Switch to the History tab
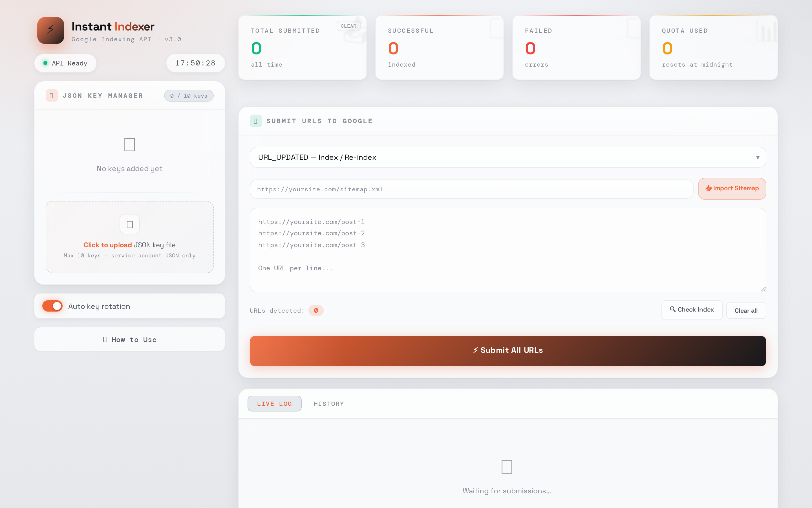 [329, 404]
